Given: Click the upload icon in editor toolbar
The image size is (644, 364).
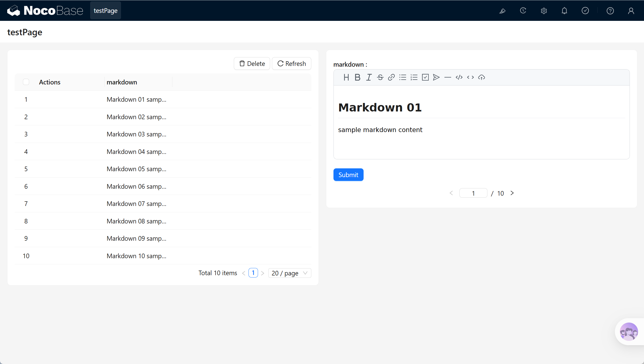Looking at the screenshot, I should pyautogui.click(x=482, y=77).
